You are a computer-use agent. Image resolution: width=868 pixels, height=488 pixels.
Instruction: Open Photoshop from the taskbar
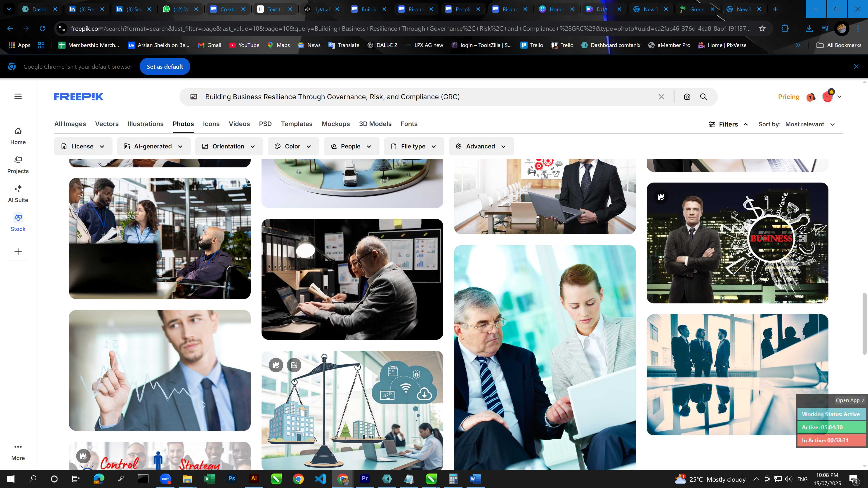coord(232,479)
